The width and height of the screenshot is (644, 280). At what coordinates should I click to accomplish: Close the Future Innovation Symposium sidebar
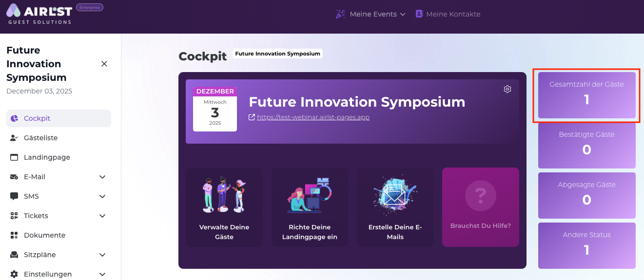coord(104,64)
